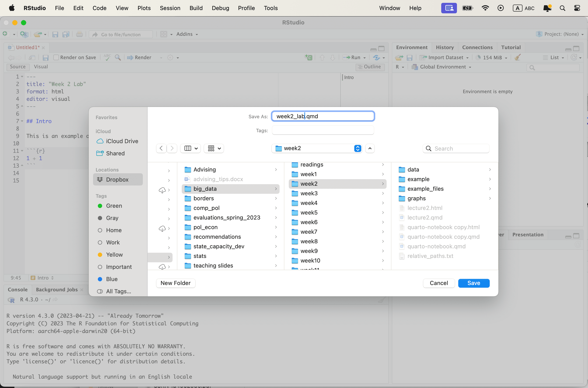Click the grouping options icon in save dialog
The image size is (588, 388).
point(214,148)
